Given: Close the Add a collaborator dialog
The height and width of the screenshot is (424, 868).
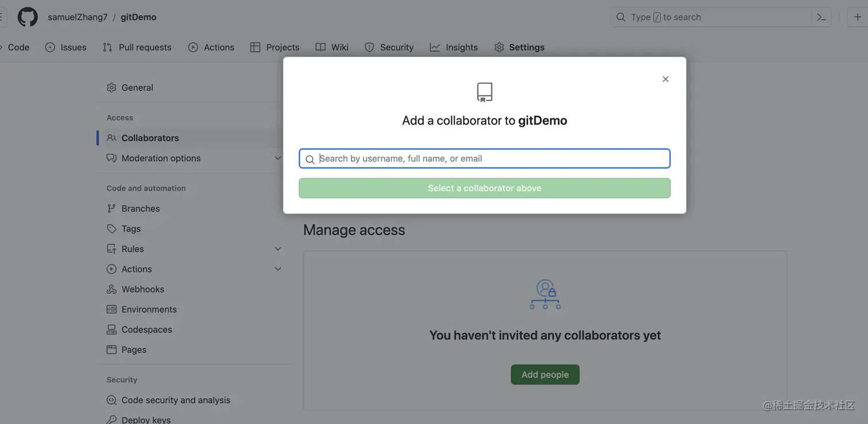Looking at the screenshot, I should tap(665, 79).
